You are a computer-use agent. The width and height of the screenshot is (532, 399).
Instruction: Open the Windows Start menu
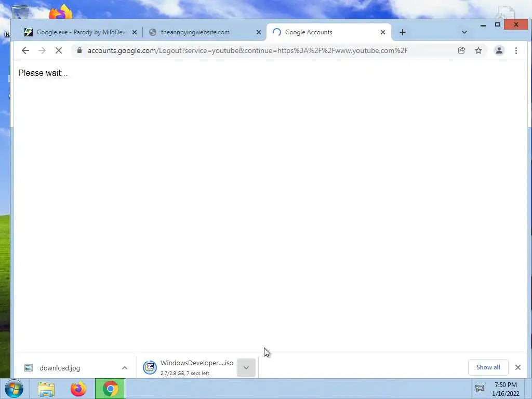coord(14,389)
